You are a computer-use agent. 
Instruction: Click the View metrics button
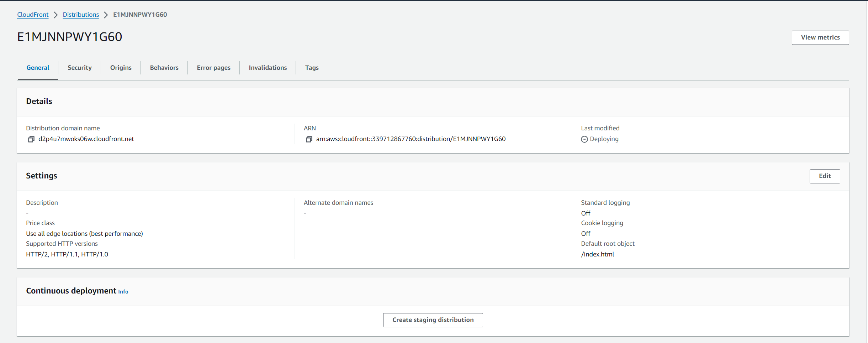(820, 38)
